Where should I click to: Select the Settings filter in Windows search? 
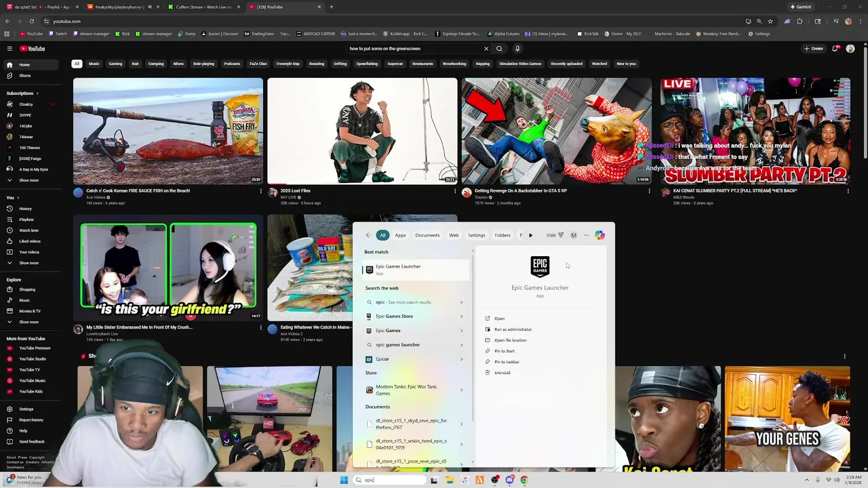[x=477, y=235]
